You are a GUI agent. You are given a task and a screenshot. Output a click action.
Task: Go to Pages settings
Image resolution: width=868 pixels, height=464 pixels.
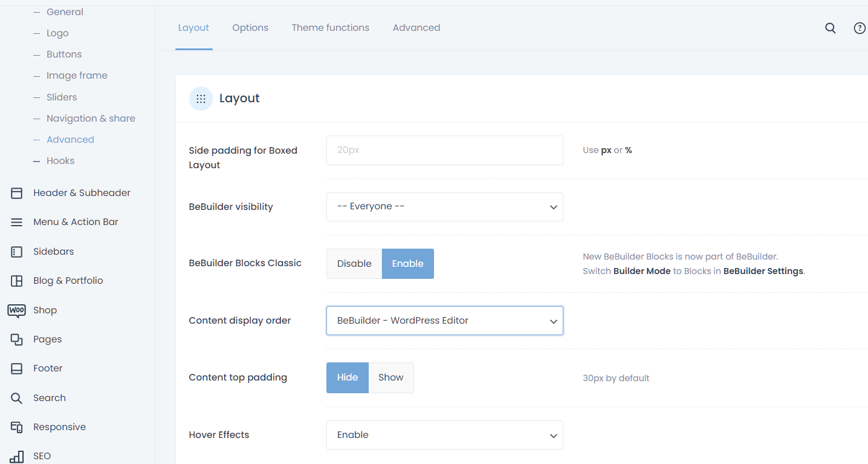point(47,339)
